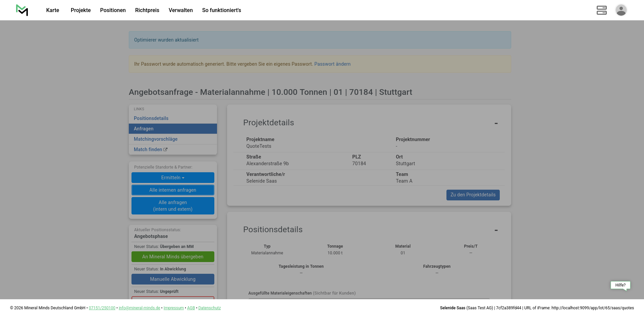Click the info@mineral-minds.de email link
This screenshot has width=644, height=316.
click(x=139, y=308)
